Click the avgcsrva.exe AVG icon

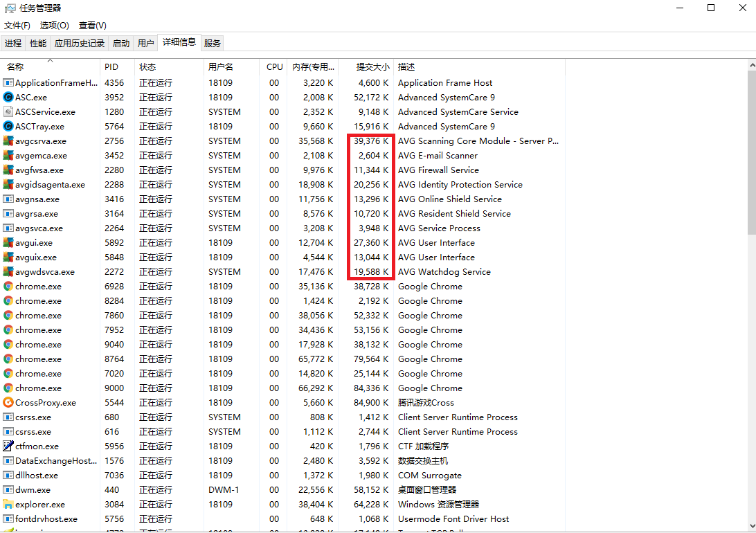coord(8,141)
